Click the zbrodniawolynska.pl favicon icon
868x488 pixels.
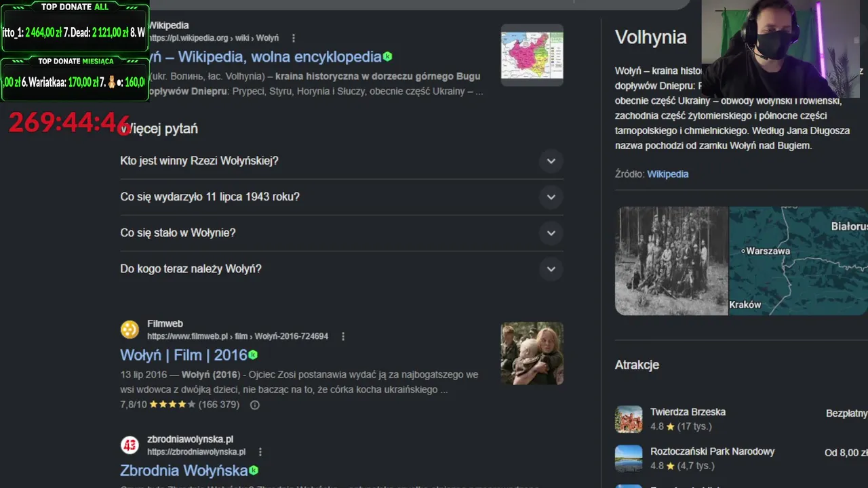click(130, 445)
